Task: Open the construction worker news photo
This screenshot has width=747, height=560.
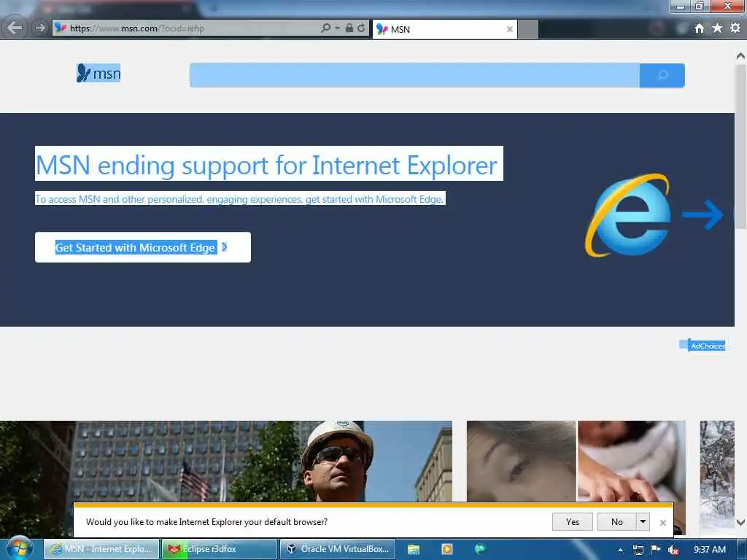Action: 226,461
